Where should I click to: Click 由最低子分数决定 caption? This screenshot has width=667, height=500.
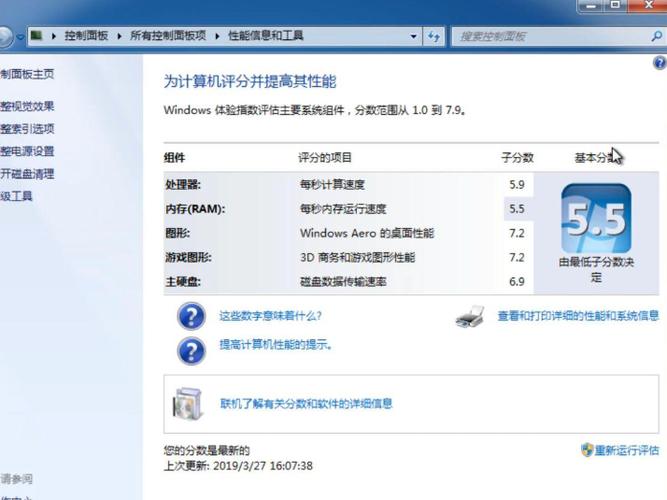pyautogui.click(x=596, y=269)
